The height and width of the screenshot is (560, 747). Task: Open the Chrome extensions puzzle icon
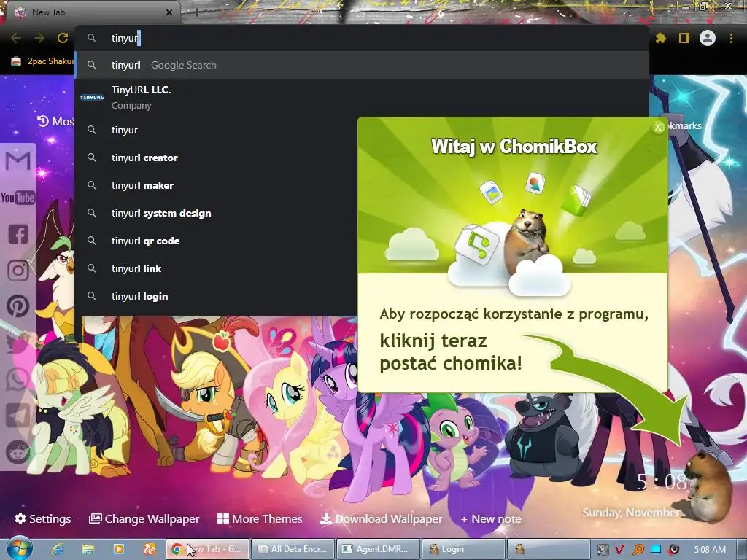[x=661, y=38]
